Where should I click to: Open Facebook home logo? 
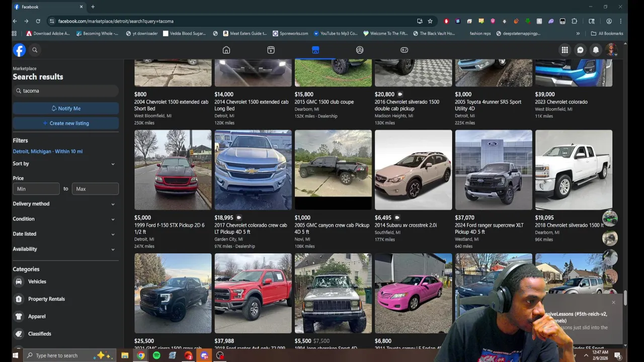[19, 50]
